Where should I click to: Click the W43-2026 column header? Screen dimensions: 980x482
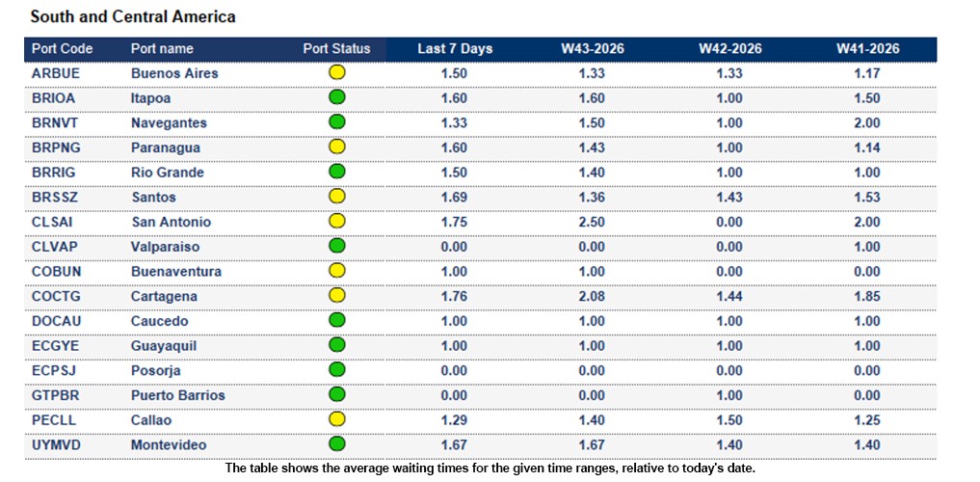coord(593,49)
